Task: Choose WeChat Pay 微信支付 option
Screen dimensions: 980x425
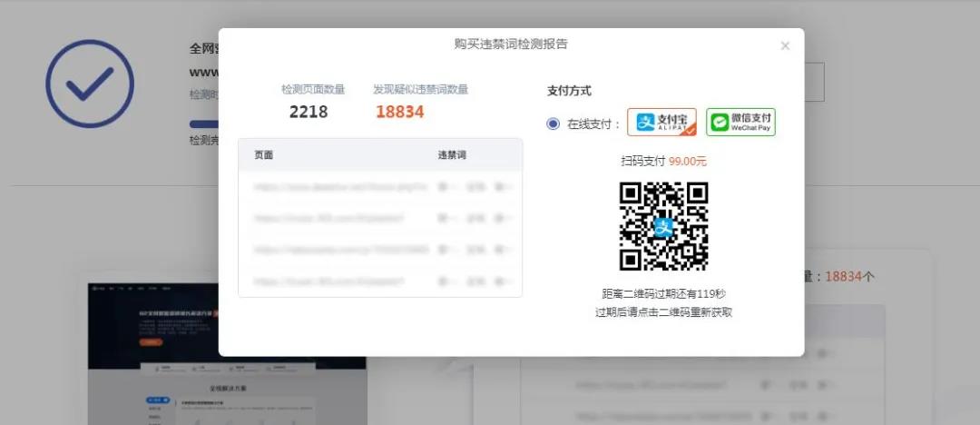Action: coord(740,122)
